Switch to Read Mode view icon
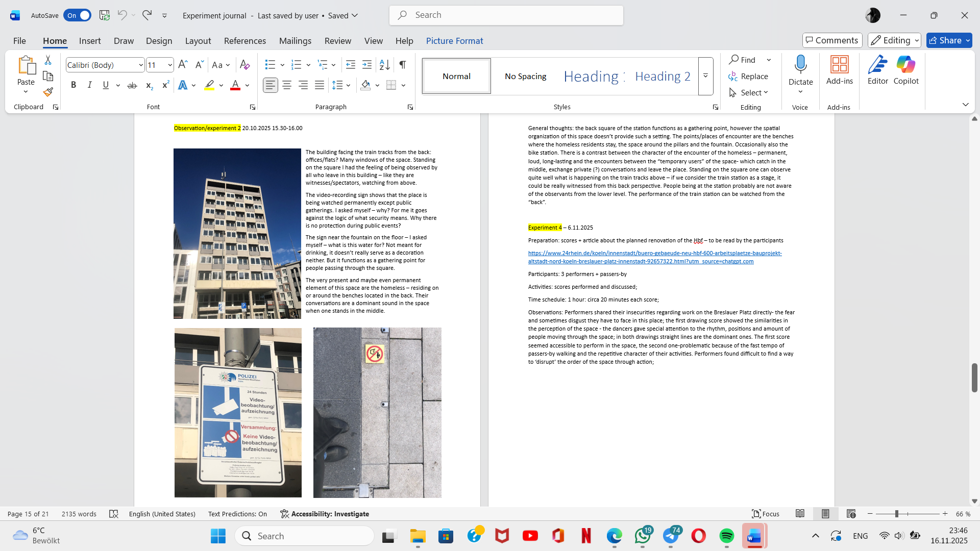 pos(800,514)
